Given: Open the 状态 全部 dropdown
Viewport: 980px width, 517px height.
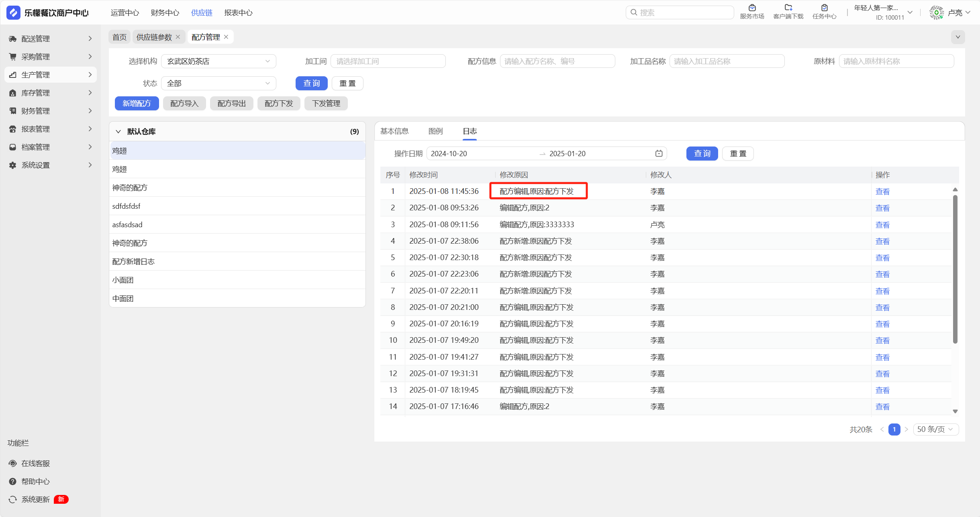Looking at the screenshot, I should coord(218,83).
